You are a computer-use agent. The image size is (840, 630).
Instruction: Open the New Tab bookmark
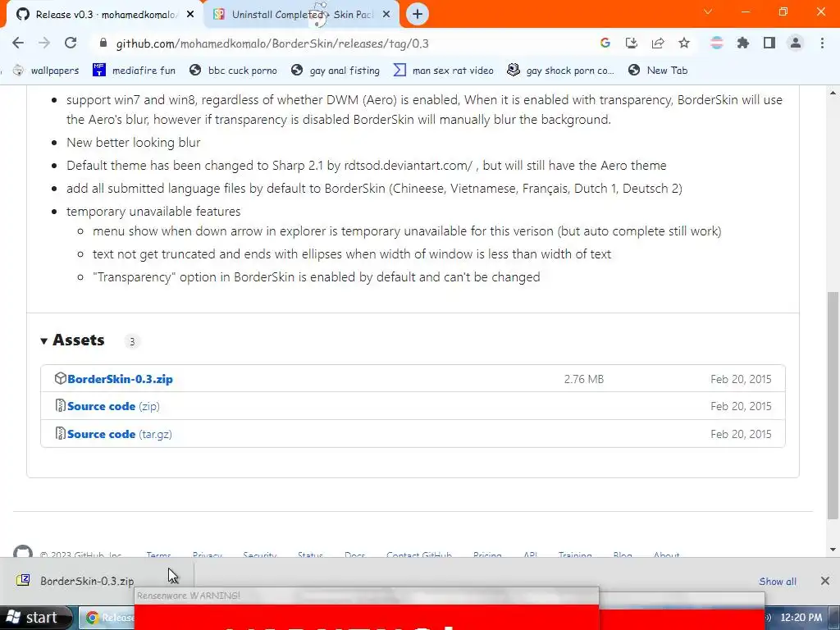[657, 71]
